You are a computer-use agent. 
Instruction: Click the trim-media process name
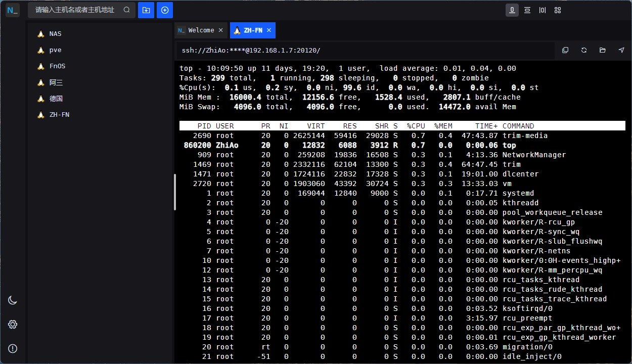click(525, 135)
